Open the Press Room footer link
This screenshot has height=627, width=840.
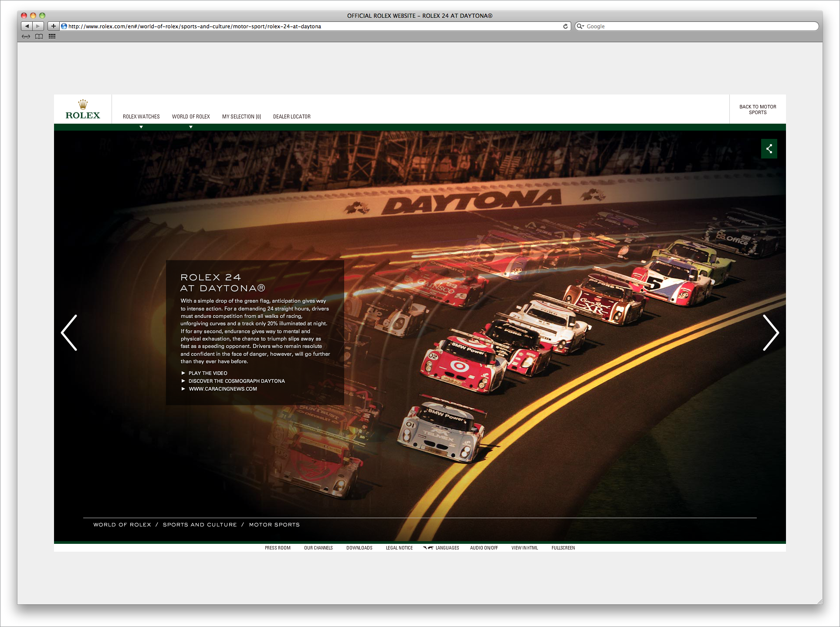278,548
